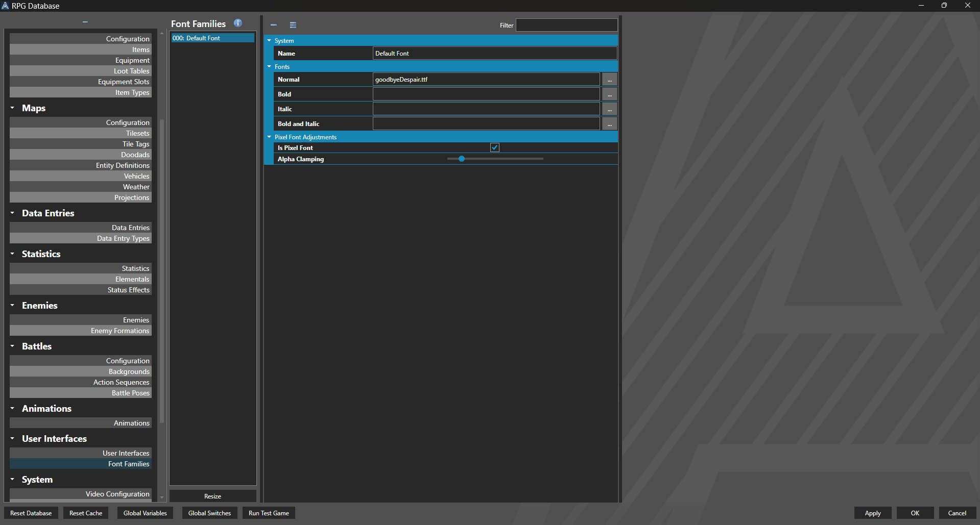Uncheck the Is Pixel Font checkbox
This screenshot has height=525, width=980.
pyautogui.click(x=494, y=147)
